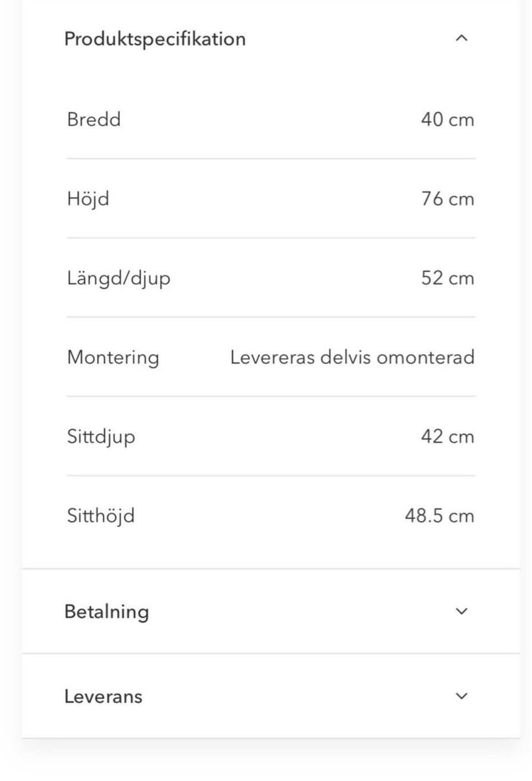Image resolution: width=532 pixels, height=781 pixels.
Task: Click the 48.5 cm seat height value
Action: [x=439, y=515]
